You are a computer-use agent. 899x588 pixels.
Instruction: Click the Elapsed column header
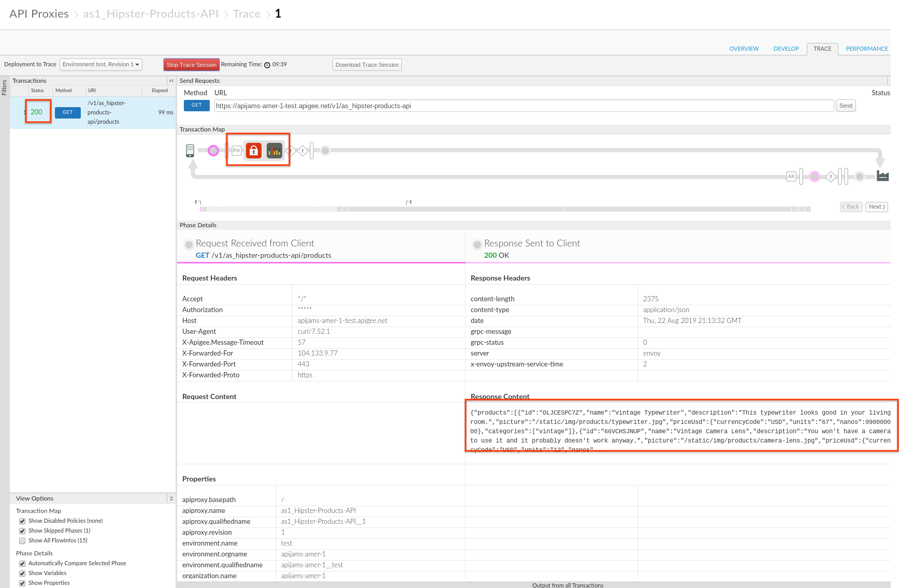160,91
